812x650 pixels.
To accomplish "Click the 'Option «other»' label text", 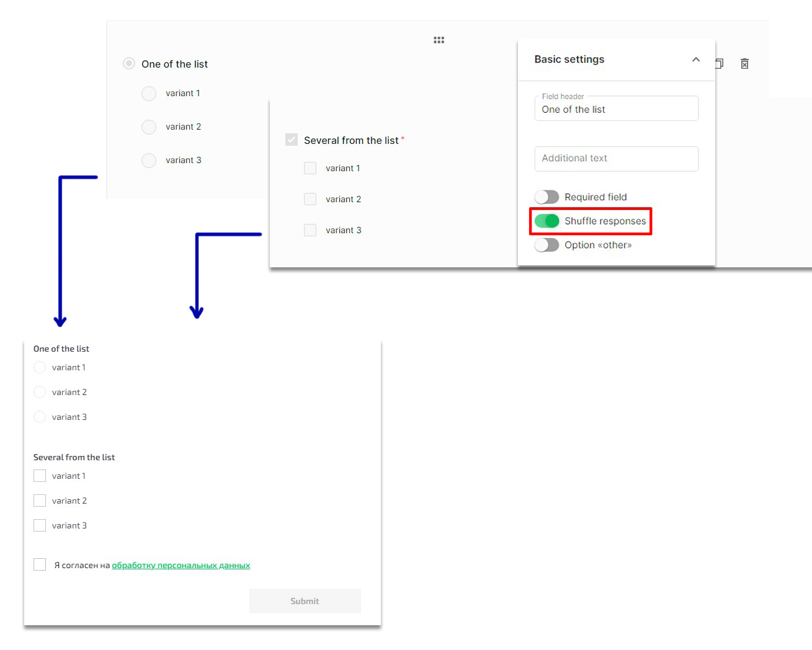I will 598,245.
